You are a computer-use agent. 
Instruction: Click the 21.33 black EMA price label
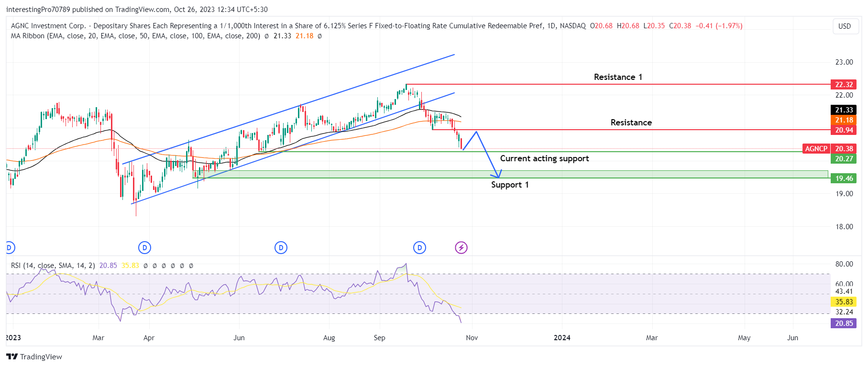[844, 110]
